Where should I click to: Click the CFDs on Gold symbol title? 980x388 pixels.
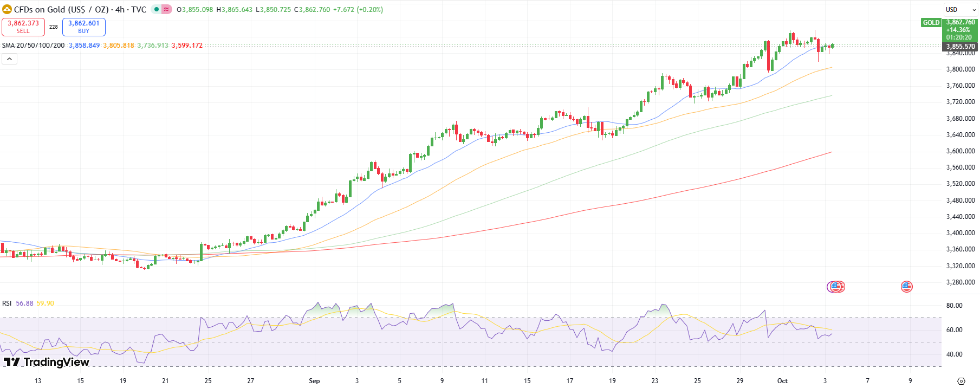coord(80,10)
